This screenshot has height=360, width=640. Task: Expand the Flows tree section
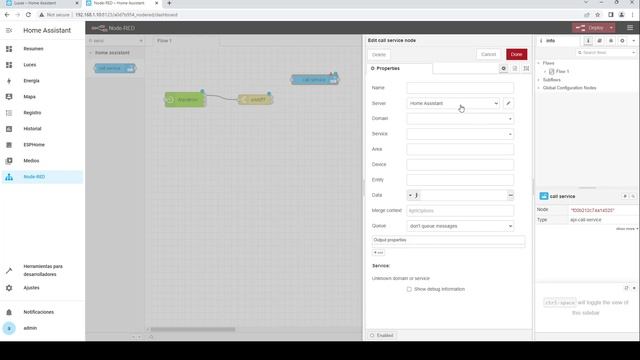539,63
